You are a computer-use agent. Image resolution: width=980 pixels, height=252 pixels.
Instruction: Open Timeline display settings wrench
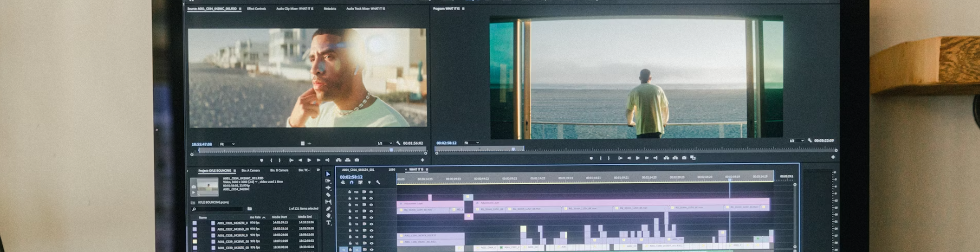(x=378, y=183)
